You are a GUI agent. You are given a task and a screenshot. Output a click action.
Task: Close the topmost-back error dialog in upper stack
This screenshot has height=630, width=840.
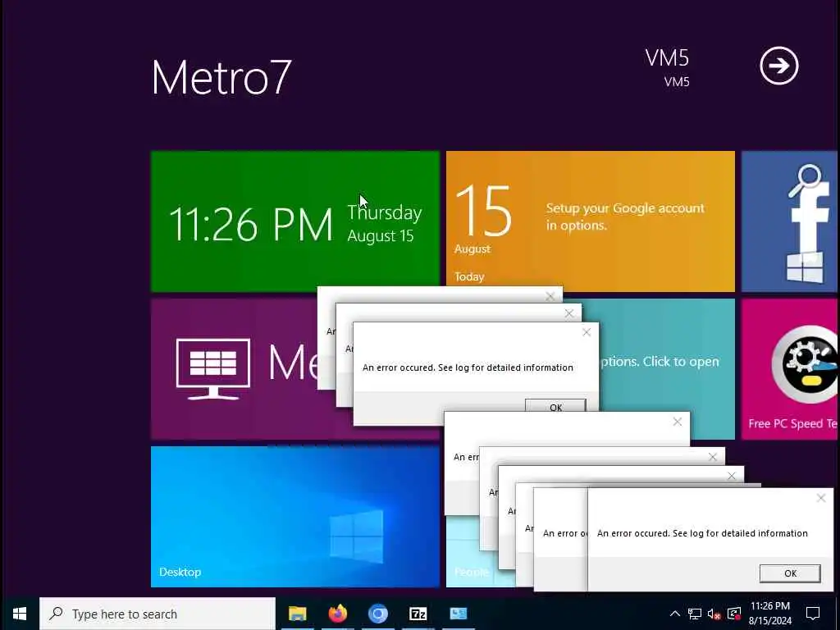pos(550,296)
